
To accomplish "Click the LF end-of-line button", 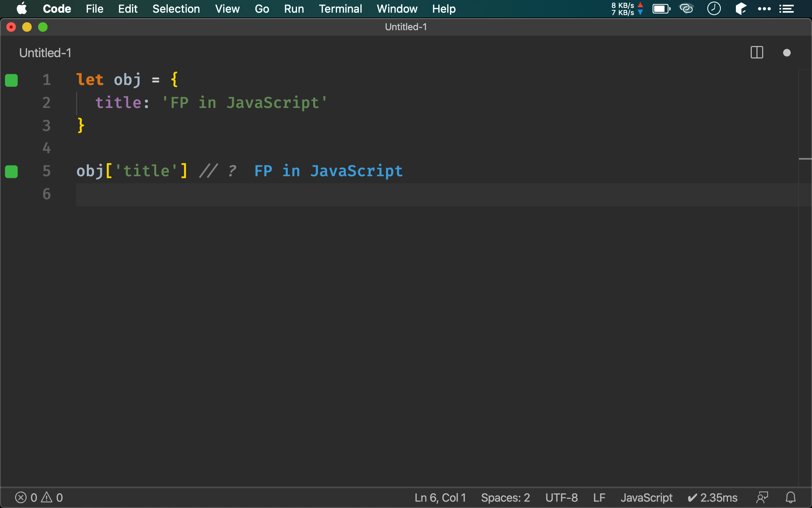I will [599, 497].
